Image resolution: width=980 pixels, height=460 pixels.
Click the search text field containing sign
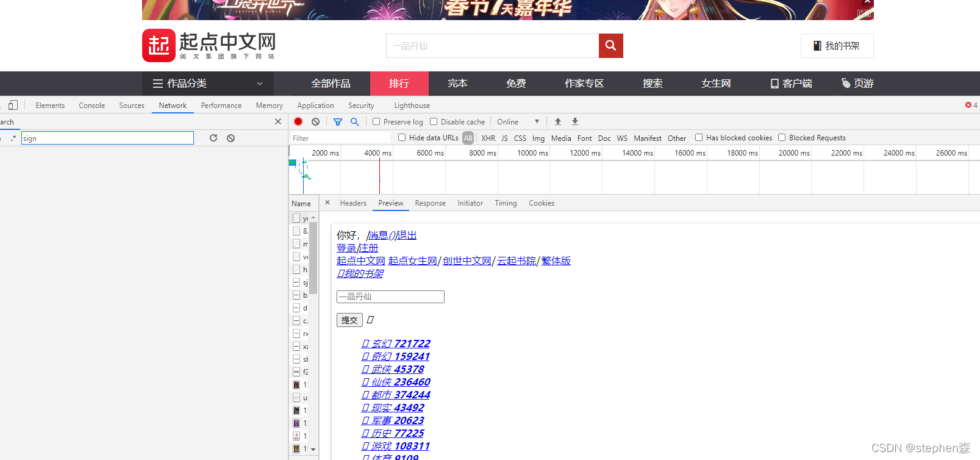pyautogui.click(x=107, y=138)
